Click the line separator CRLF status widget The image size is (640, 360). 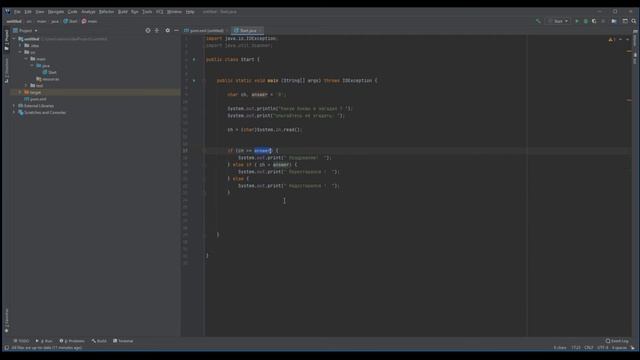point(589,348)
